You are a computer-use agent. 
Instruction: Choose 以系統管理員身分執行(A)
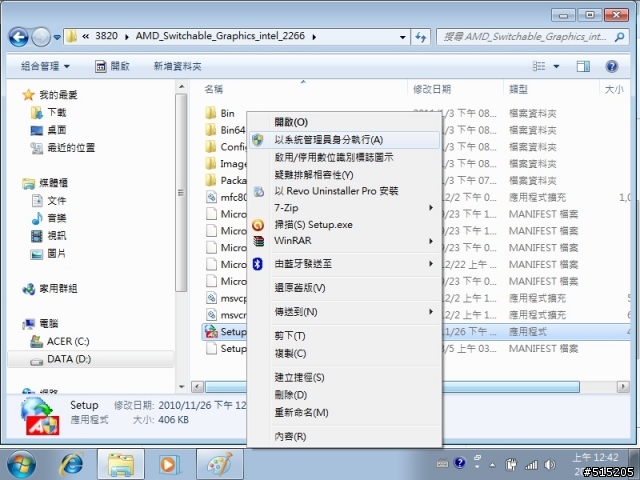tap(344, 140)
